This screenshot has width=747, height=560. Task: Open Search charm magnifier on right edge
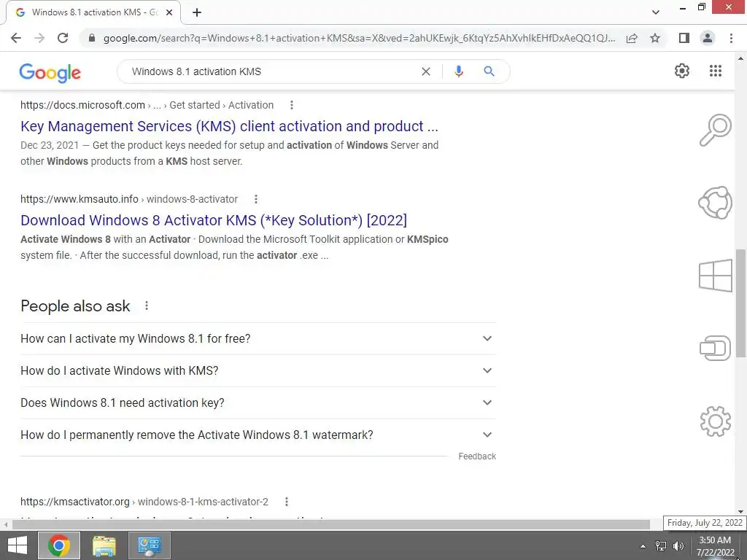coord(716,130)
